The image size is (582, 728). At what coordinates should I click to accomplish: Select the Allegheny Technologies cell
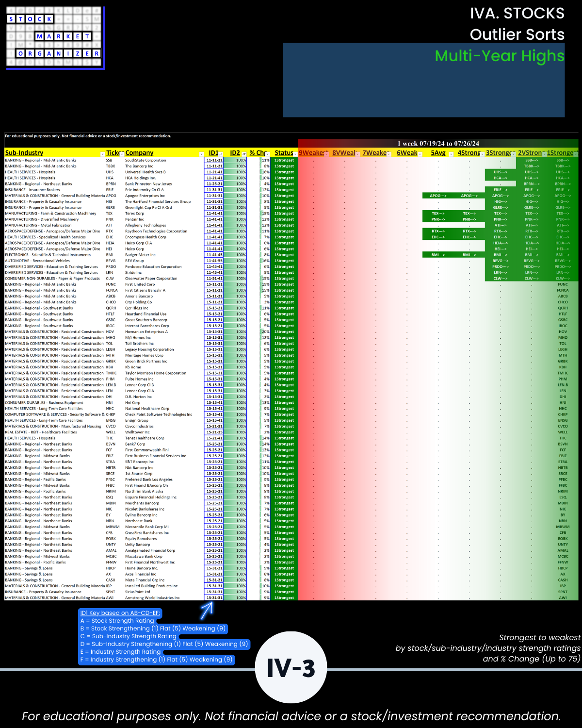point(164,225)
